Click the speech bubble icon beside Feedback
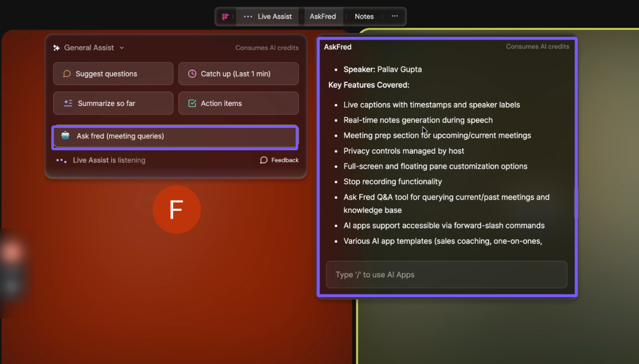The width and height of the screenshot is (639, 364). (x=264, y=160)
